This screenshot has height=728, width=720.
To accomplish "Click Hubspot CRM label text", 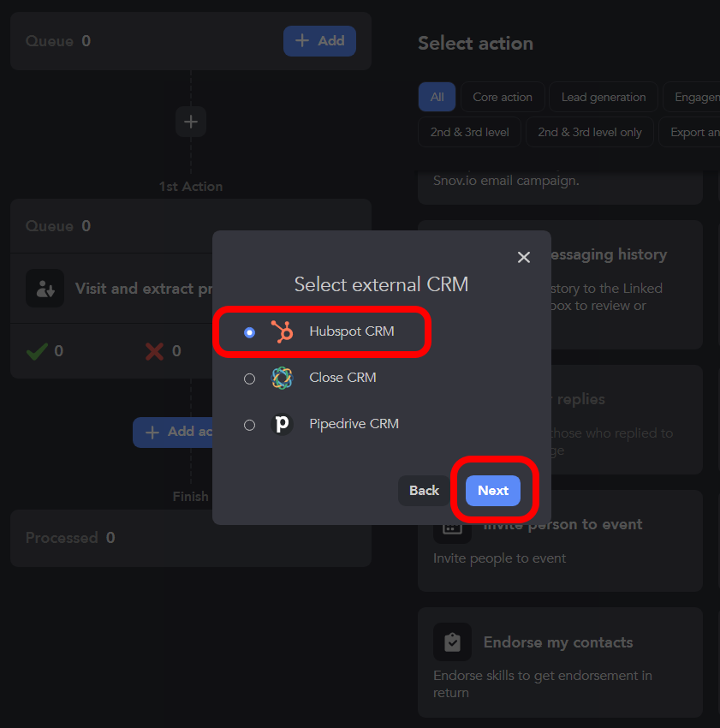I will 351,331.
